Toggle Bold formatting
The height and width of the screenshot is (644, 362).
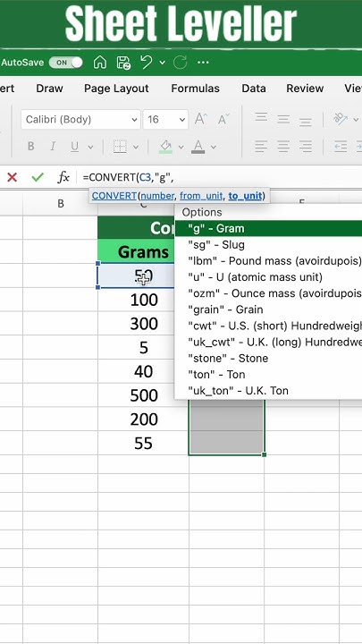[30, 146]
